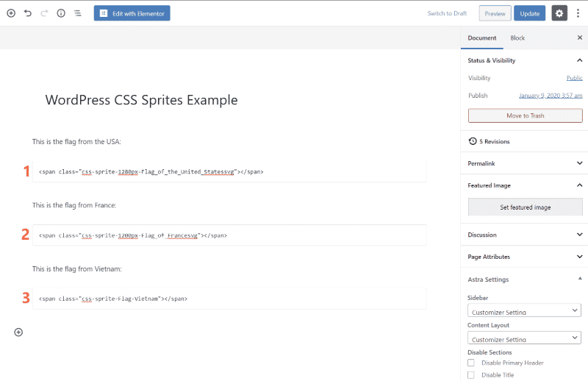The image size is (588, 381).
Task: Check the Disable Title checkbox
Action: point(471,375)
